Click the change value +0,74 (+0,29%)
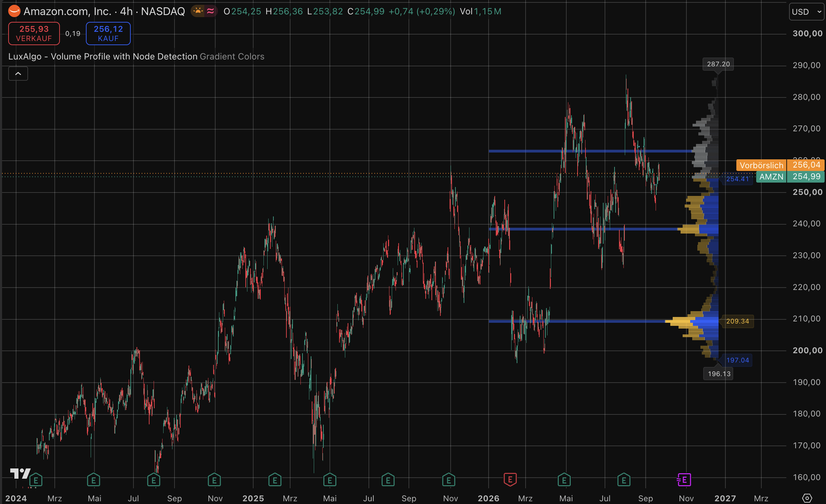The width and height of the screenshot is (826, 504). tap(422, 11)
